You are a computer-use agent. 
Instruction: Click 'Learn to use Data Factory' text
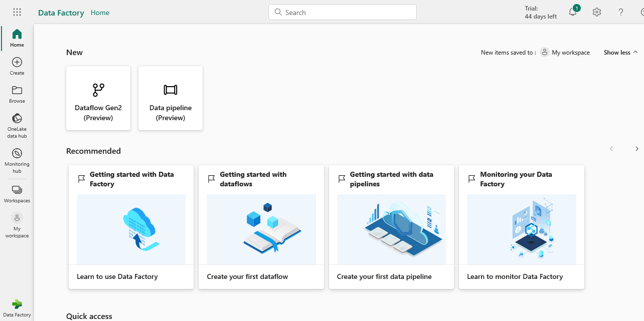click(117, 276)
